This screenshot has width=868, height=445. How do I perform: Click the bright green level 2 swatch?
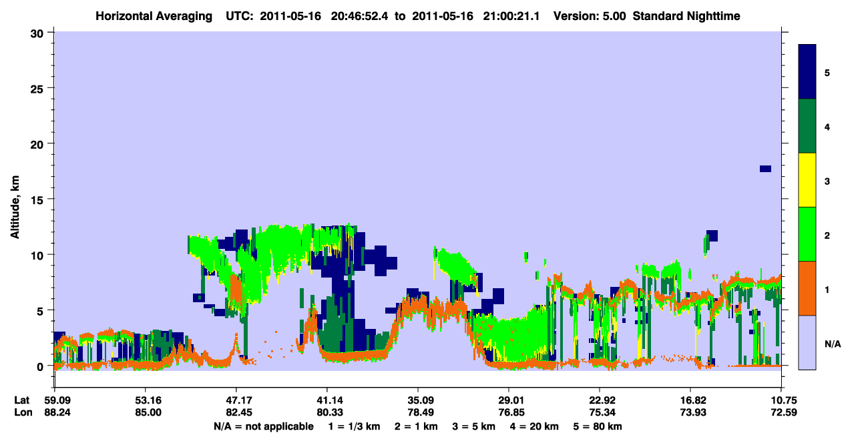click(807, 234)
